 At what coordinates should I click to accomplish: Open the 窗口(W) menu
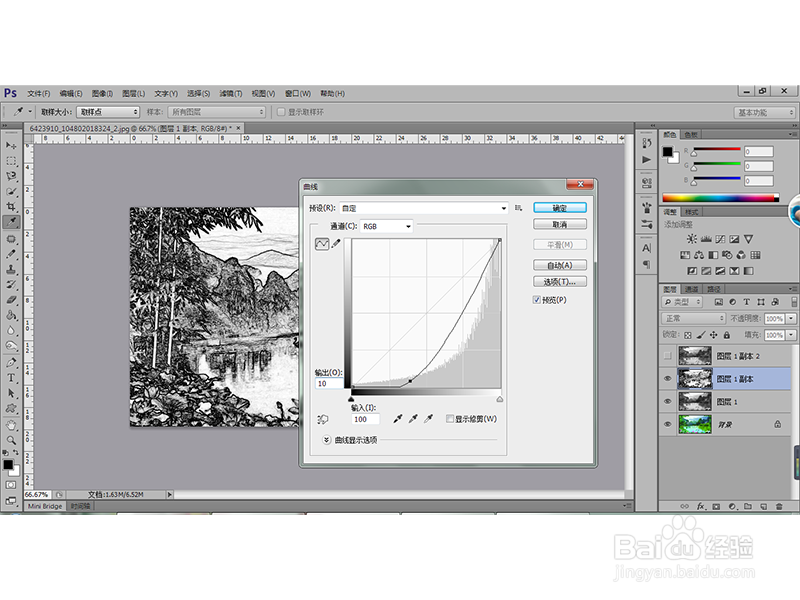click(297, 93)
